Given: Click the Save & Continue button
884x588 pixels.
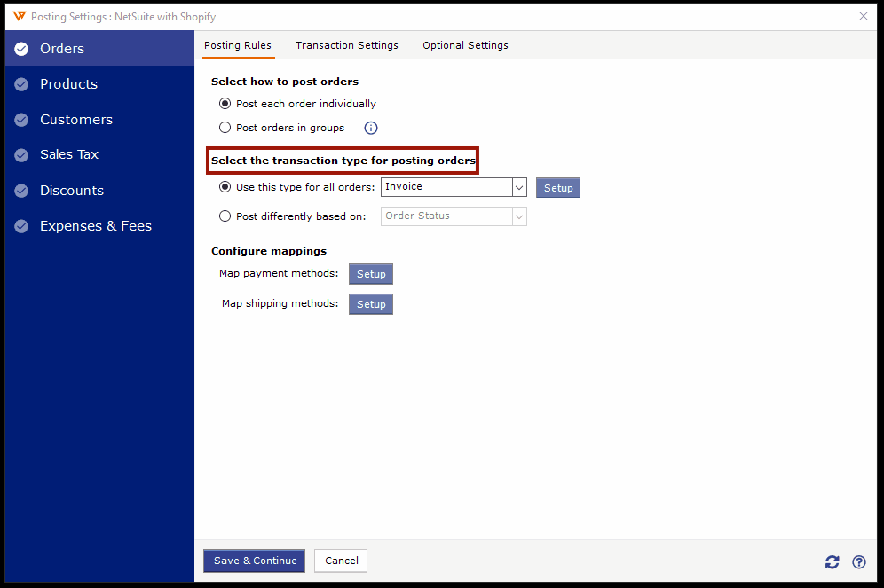Looking at the screenshot, I should click(x=254, y=561).
